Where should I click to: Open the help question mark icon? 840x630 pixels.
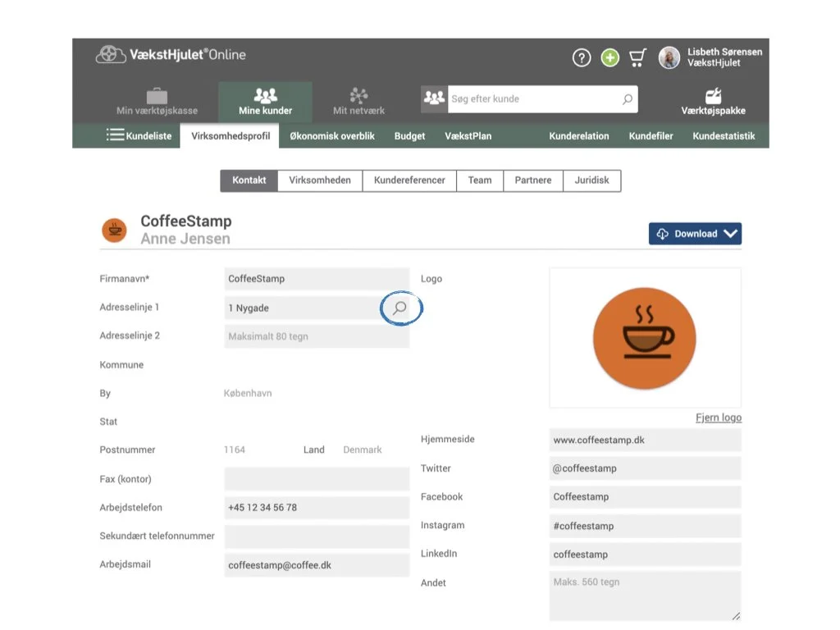pyautogui.click(x=582, y=57)
